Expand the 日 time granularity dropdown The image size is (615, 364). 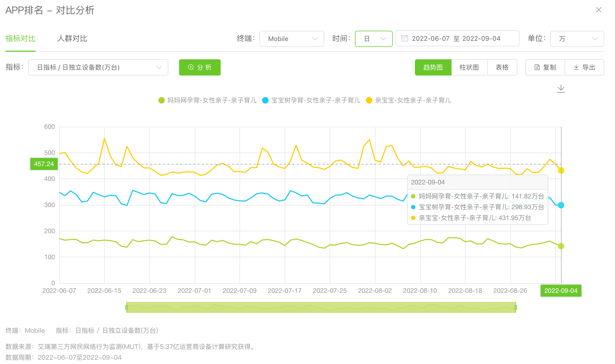click(374, 39)
